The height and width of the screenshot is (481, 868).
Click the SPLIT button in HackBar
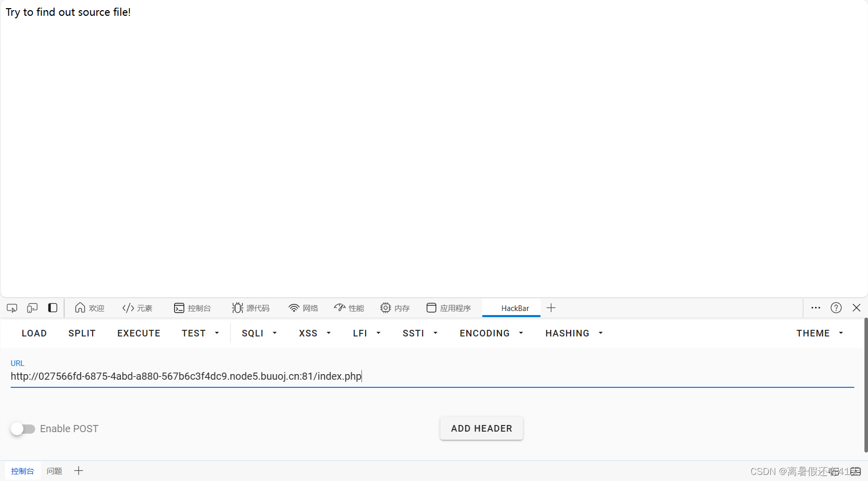[x=82, y=333]
